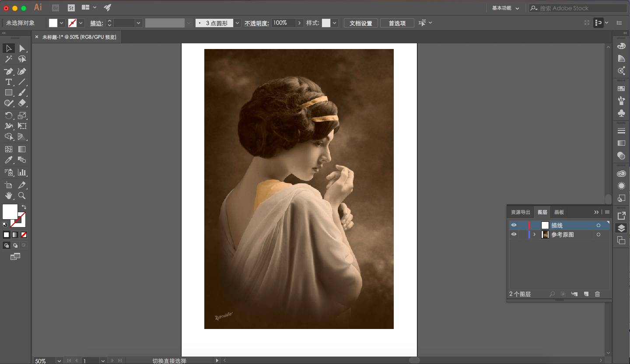Select the Type tool
The height and width of the screenshot is (364, 630).
click(x=8, y=82)
